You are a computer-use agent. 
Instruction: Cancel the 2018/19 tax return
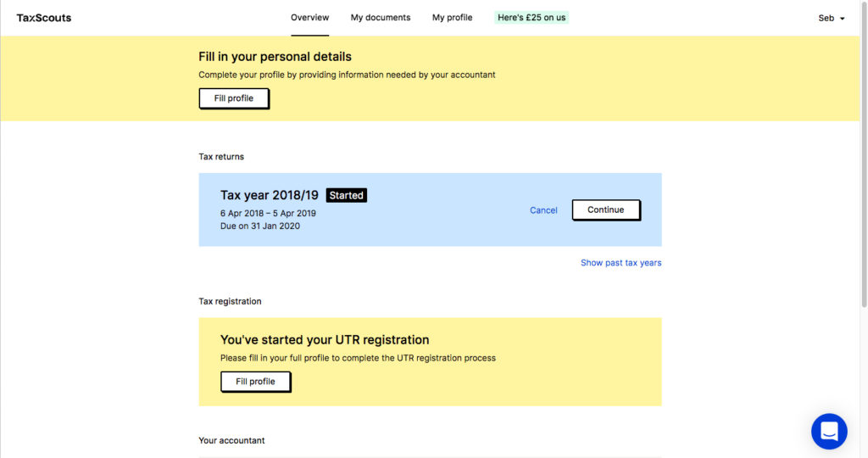[x=543, y=210]
